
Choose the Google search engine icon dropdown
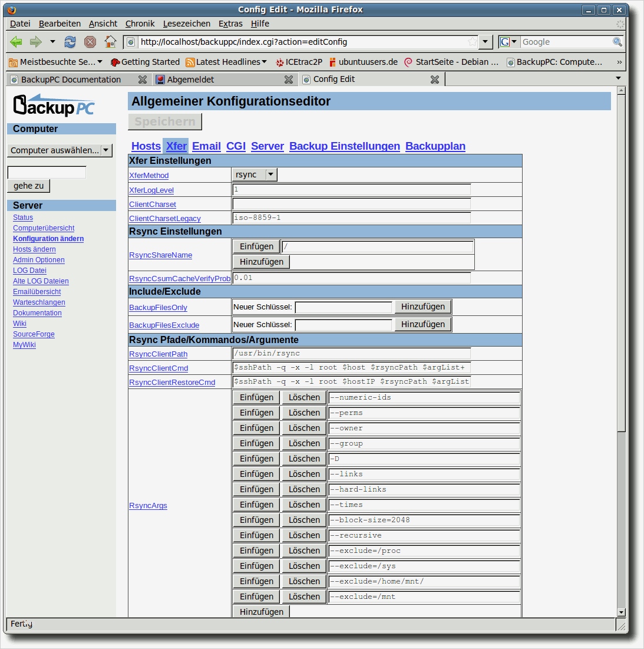tap(508, 42)
